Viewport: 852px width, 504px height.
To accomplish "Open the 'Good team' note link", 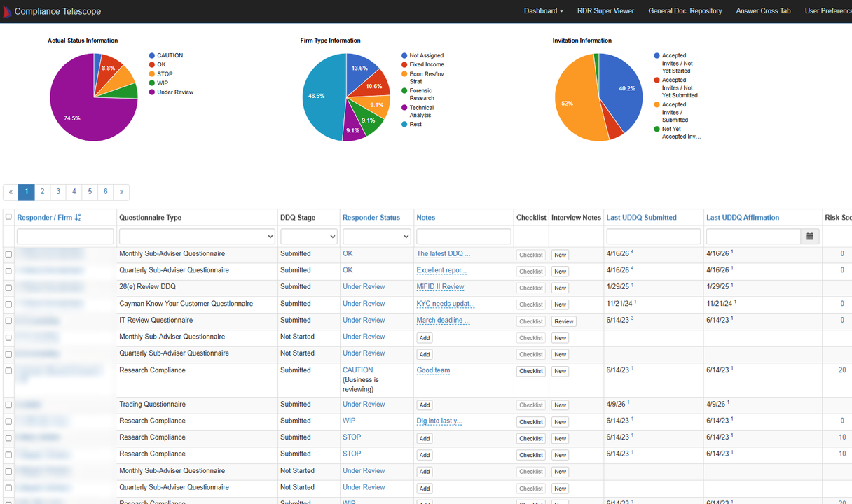I will [x=434, y=371].
